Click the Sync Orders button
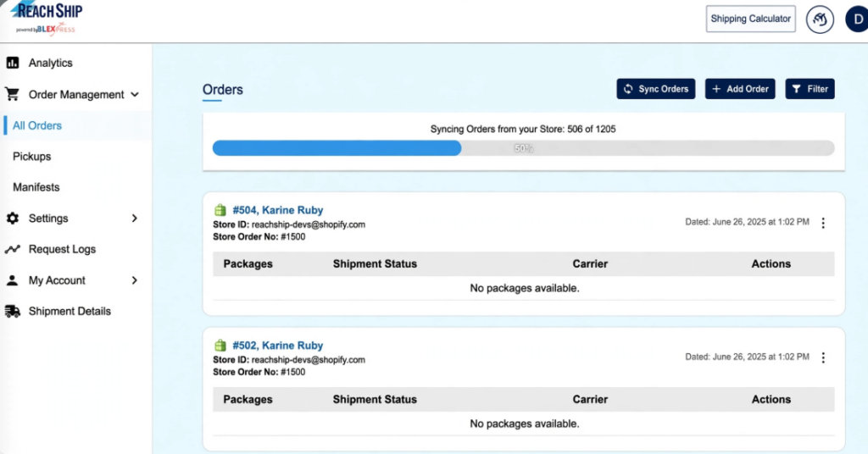The height and width of the screenshot is (454, 868). click(x=656, y=89)
